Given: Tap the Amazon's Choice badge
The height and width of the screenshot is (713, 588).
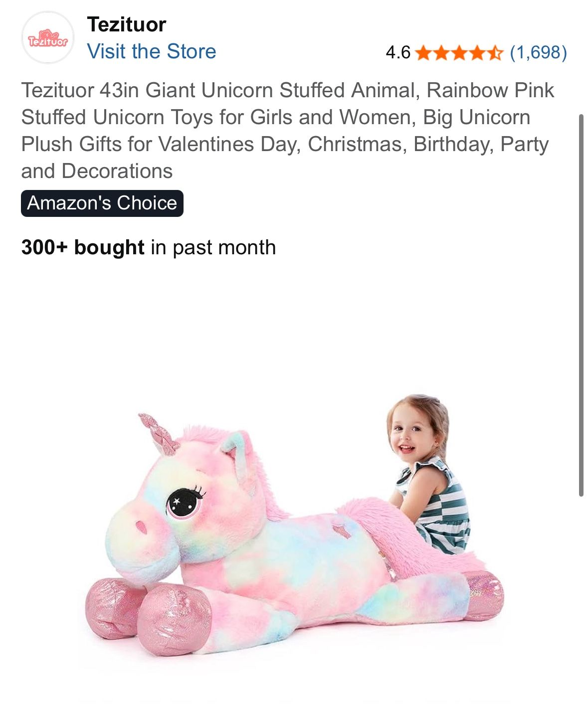Looking at the screenshot, I should (102, 203).
